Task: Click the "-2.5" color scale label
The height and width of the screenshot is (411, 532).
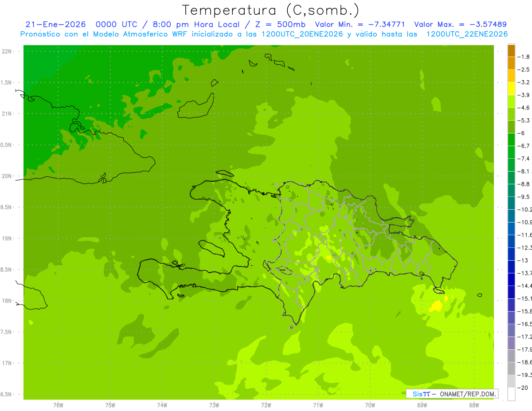Action: tap(524, 70)
